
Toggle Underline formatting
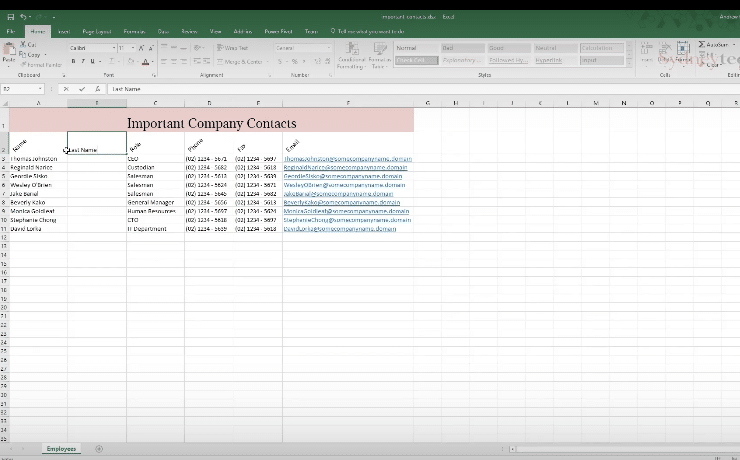[92, 61]
